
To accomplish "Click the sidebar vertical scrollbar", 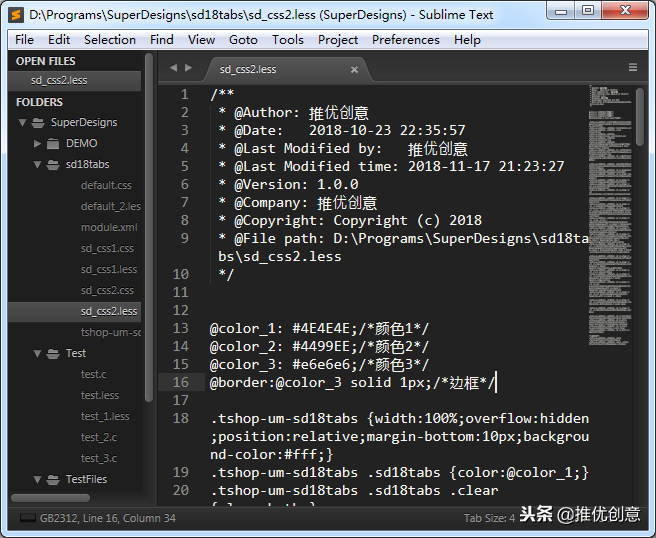I will point(149,228).
